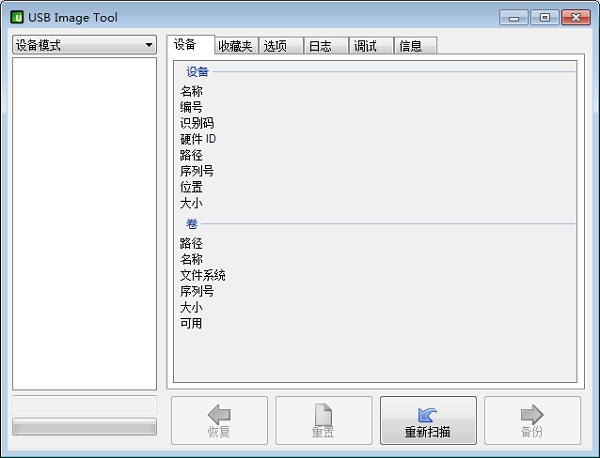This screenshot has height=458, width=600.
Task: Open the 信息 tab
Action: pos(415,46)
